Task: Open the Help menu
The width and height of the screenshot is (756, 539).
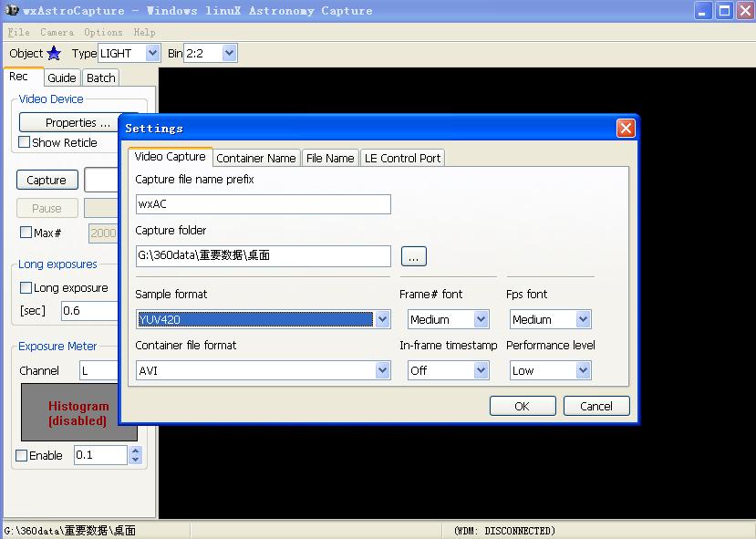Action: [x=144, y=32]
